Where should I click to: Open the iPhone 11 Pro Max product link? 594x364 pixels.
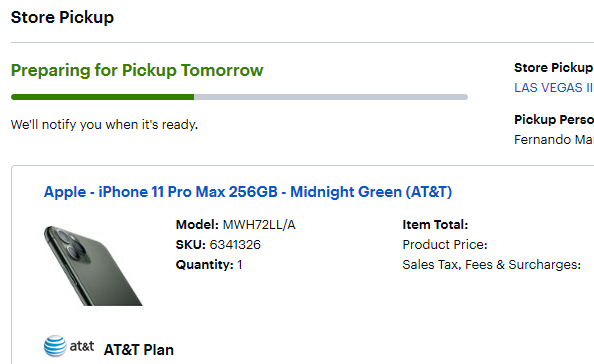click(x=248, y=192)
